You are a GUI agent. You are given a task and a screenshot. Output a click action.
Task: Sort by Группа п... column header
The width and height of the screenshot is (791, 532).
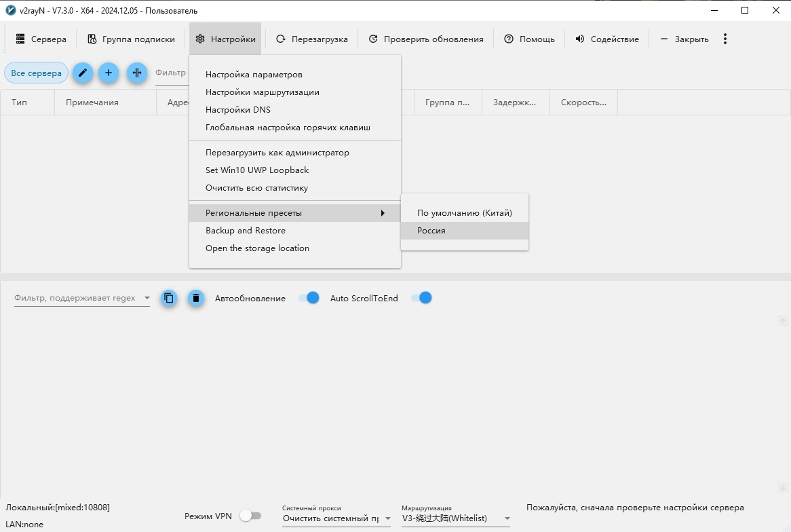[448, 102]
